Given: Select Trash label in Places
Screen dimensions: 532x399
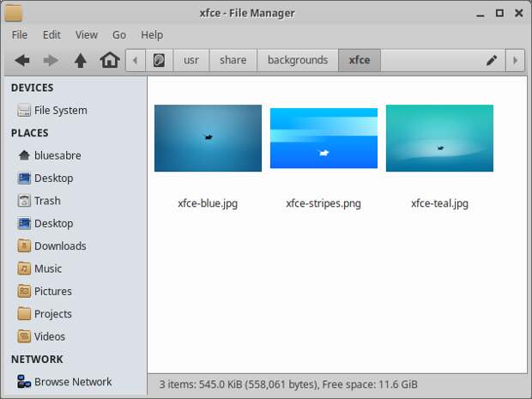Looking at the screenshot, I should click(47, 201).
